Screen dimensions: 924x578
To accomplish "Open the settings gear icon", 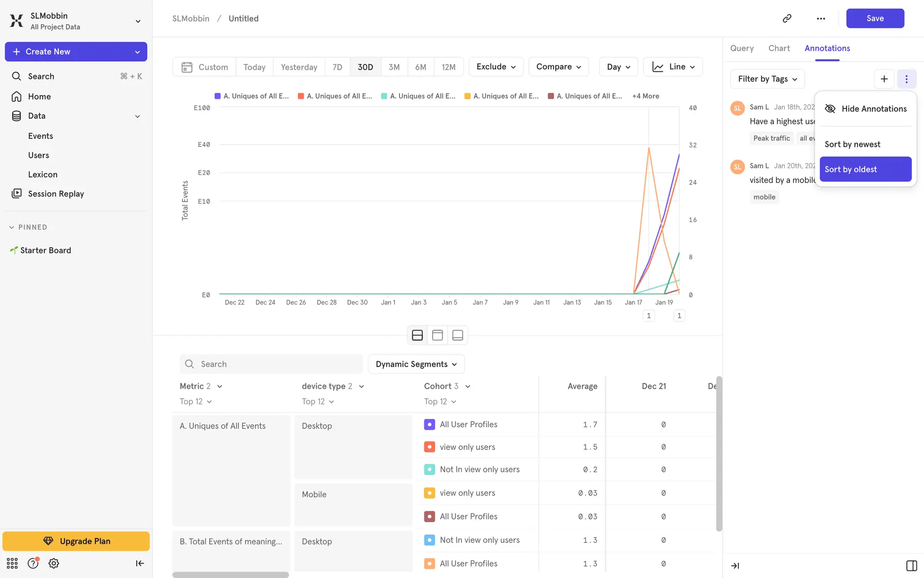I will 53,563.
